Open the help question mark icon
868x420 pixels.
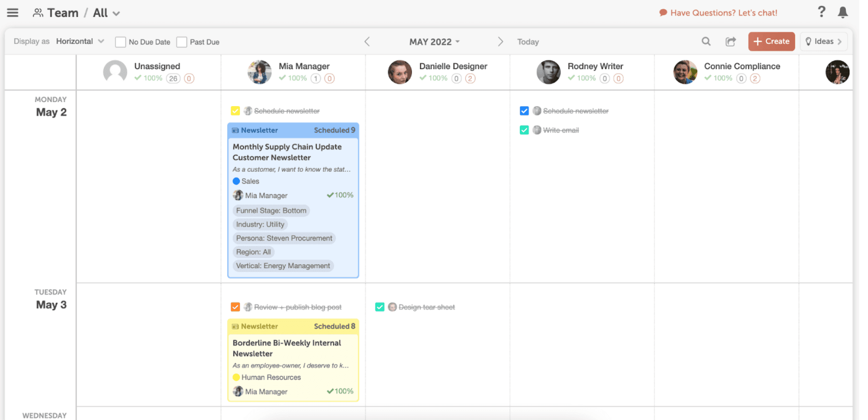point(821,12)
